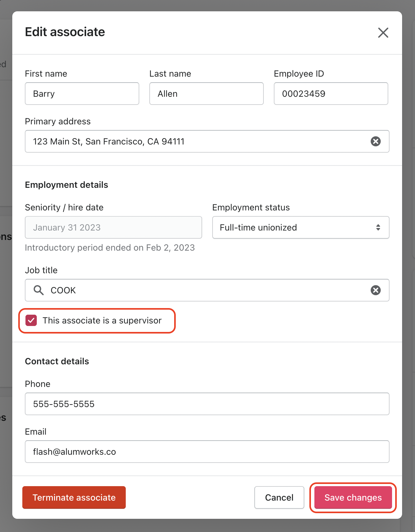The width and height of the screenshot is (415, 532).
Task: Select the Email input field
Action: click(207, 452)
